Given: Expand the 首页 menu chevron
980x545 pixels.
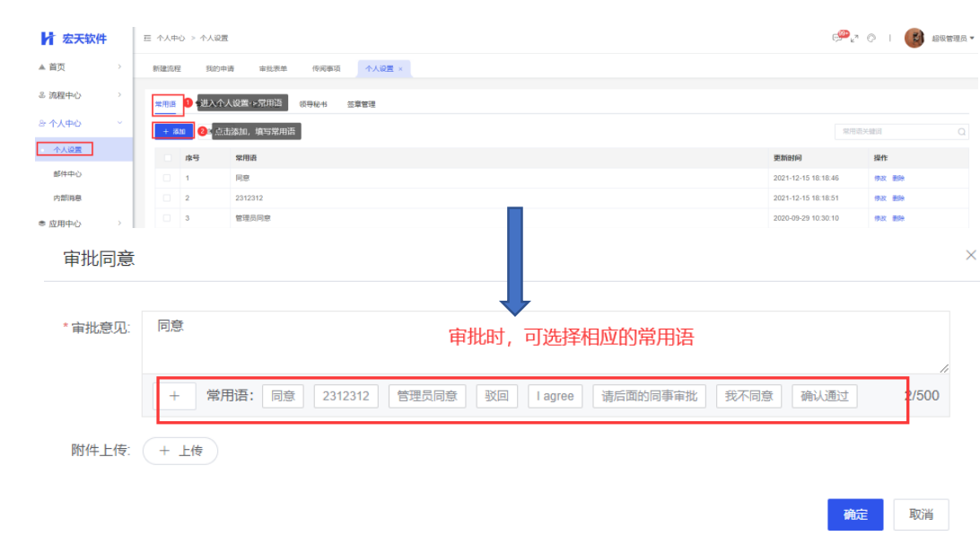Looking at the screenshot, I should tap(119, 66).
